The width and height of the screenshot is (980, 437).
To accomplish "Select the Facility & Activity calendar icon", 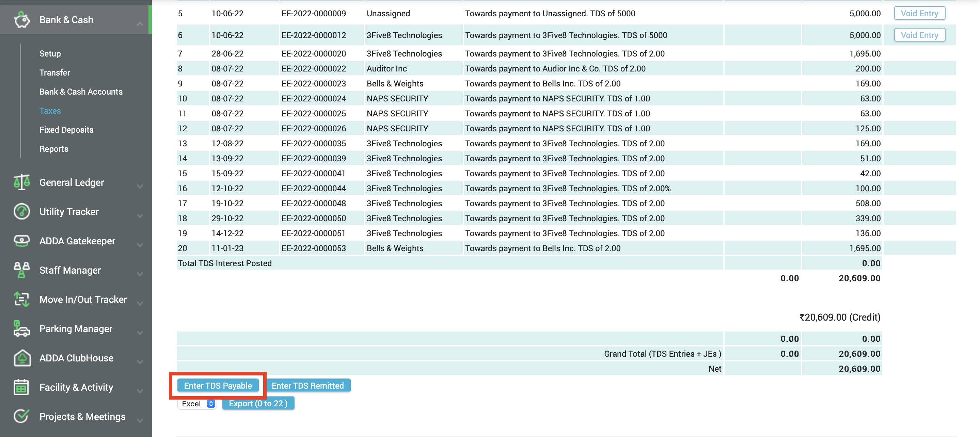I will pyautogui.click(x=21, y=387).
